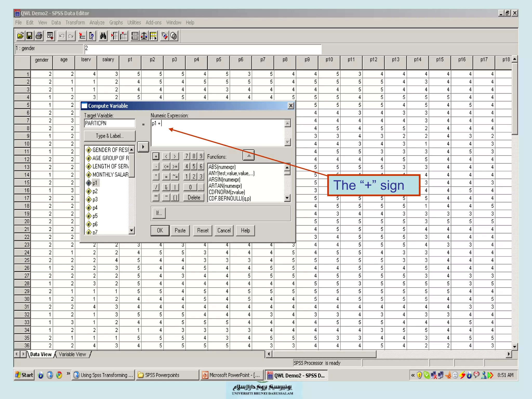
Task: Click the Reset button
Action: 203,230
